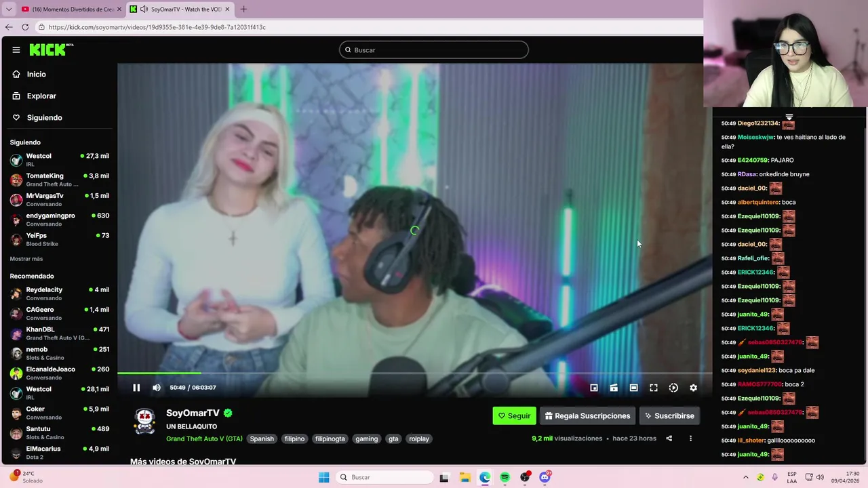The image size is (868, 488).
Task: Open video settings gear
Action: (693, 388)
